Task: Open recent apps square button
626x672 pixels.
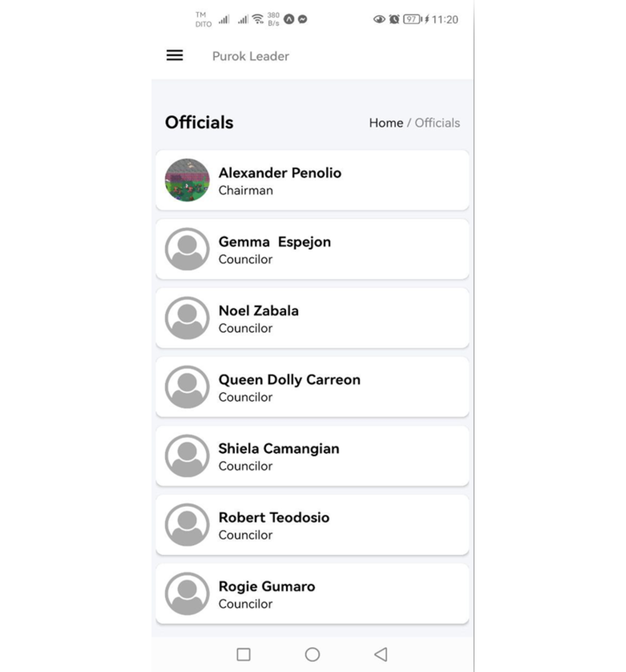Action: pyautogui.click(x=243, y=654)
